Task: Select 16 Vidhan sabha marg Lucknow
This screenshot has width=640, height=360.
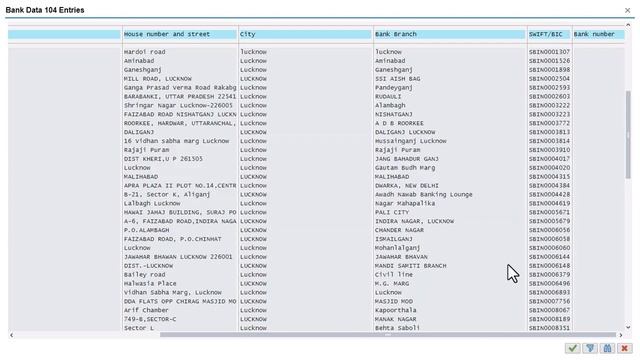Action: [177, 141]
